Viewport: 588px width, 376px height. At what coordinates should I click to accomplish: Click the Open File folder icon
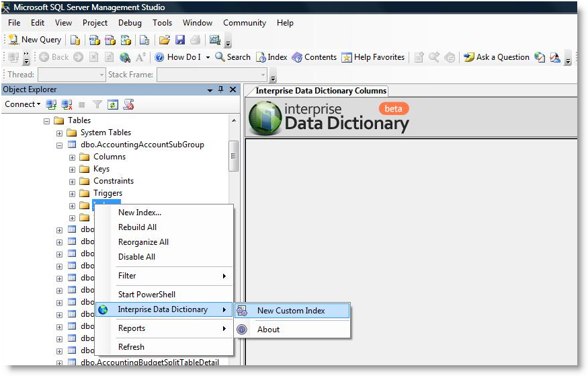click(x=164, y=40)
